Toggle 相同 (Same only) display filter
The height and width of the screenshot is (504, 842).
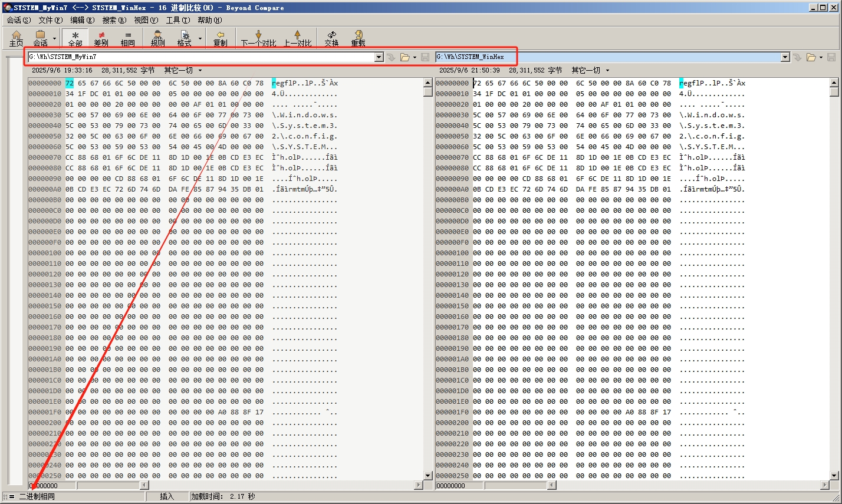(127, 38)
